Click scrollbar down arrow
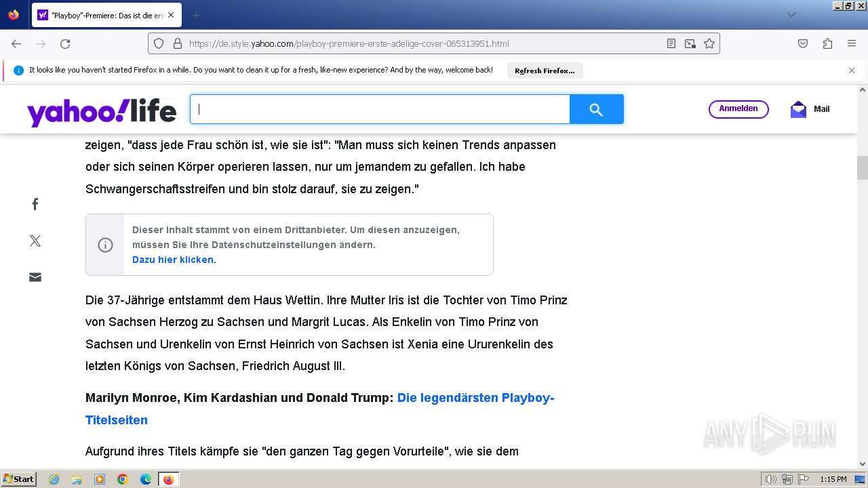 [x=863, y=464]
